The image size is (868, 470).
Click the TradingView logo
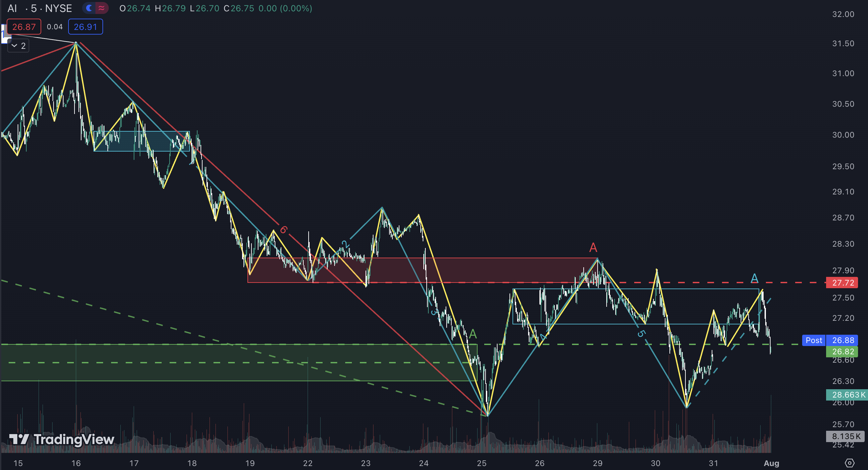coord(62,439)
